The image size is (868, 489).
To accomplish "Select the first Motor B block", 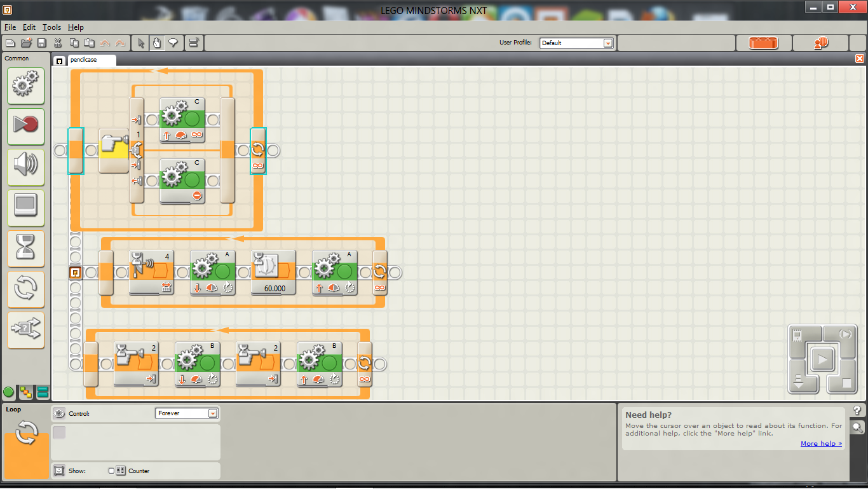I will pyautogui.click(x=197, y=364).
